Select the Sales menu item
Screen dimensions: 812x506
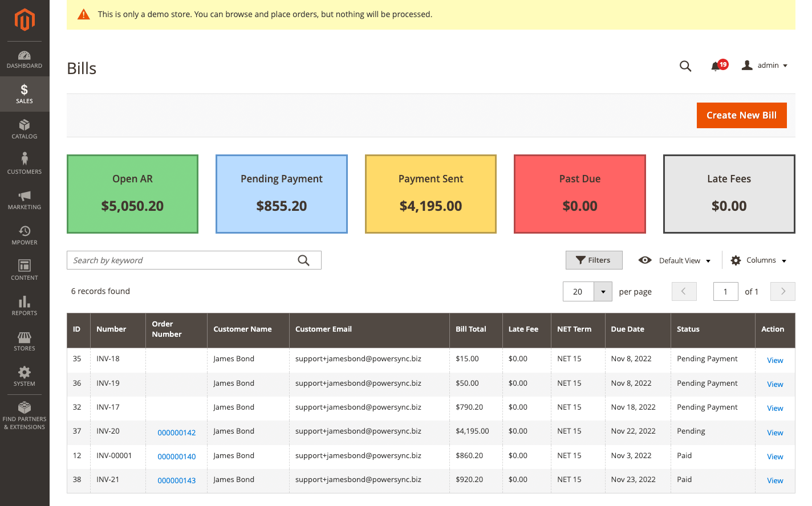(x=25, y=94)
